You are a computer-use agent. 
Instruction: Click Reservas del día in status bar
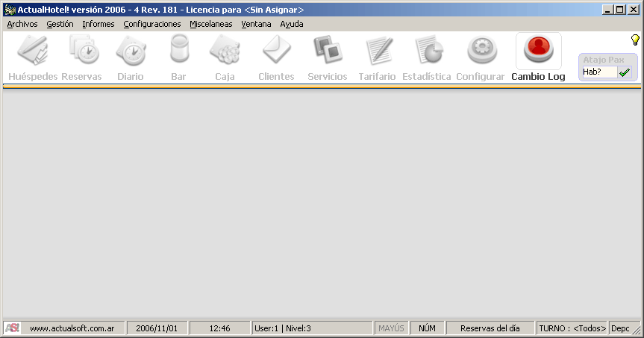tap(490, 328)
